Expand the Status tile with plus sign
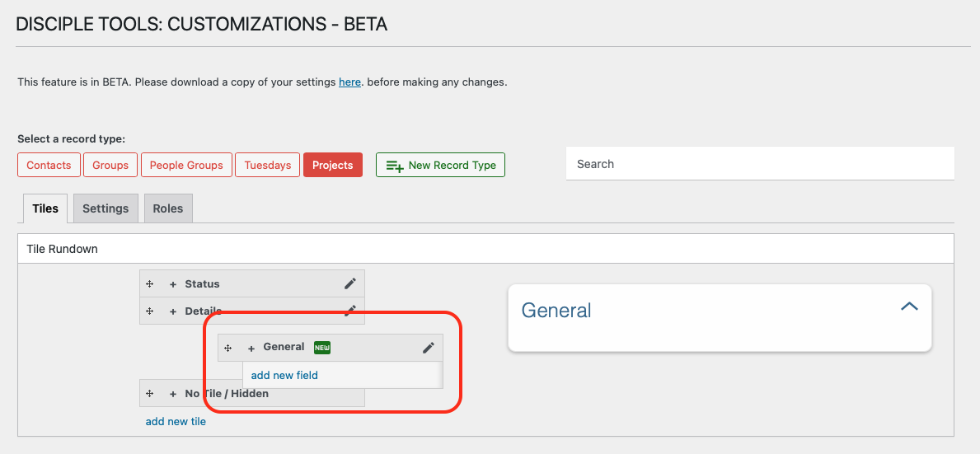 (x=173, y=284)
